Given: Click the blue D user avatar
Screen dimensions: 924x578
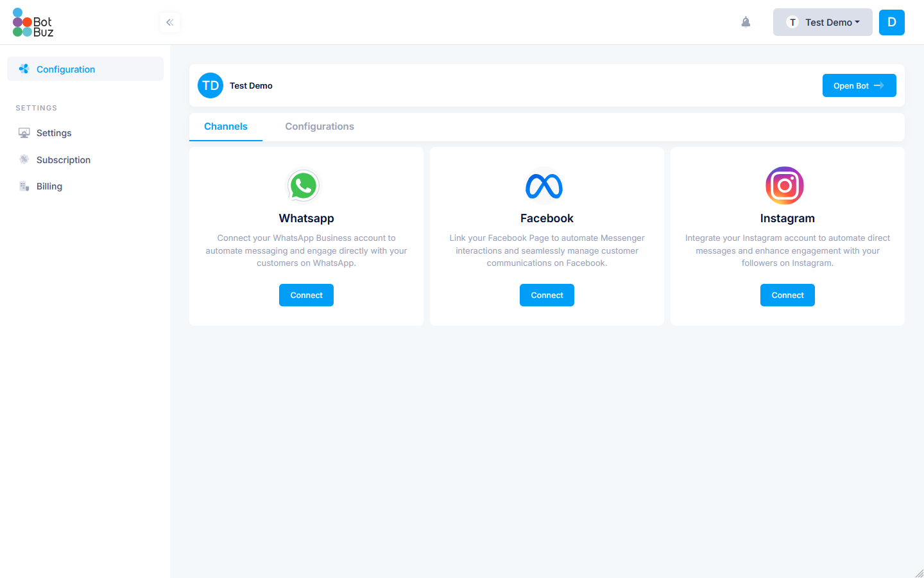Looking at the screenshot, I should tap(892, 22).
